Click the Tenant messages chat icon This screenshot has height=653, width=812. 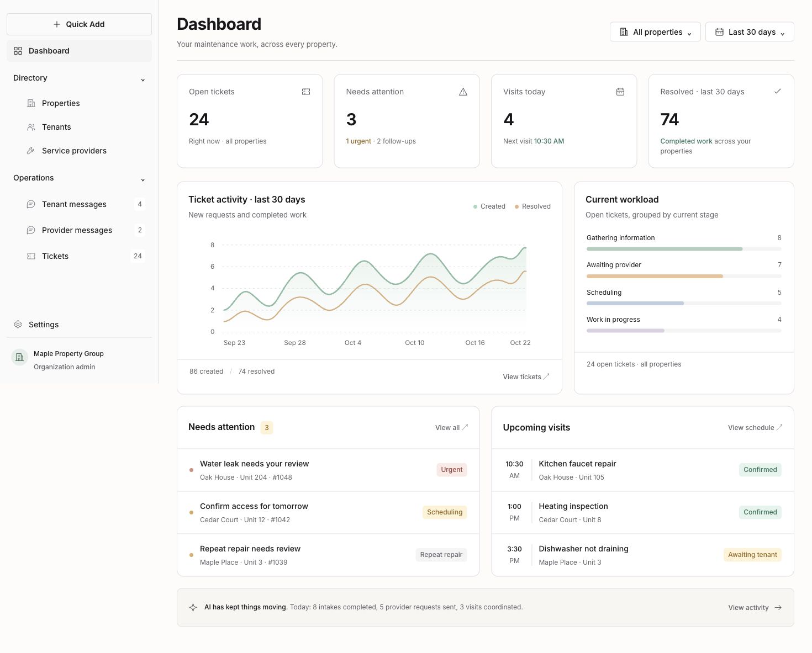tap(31, 204)
